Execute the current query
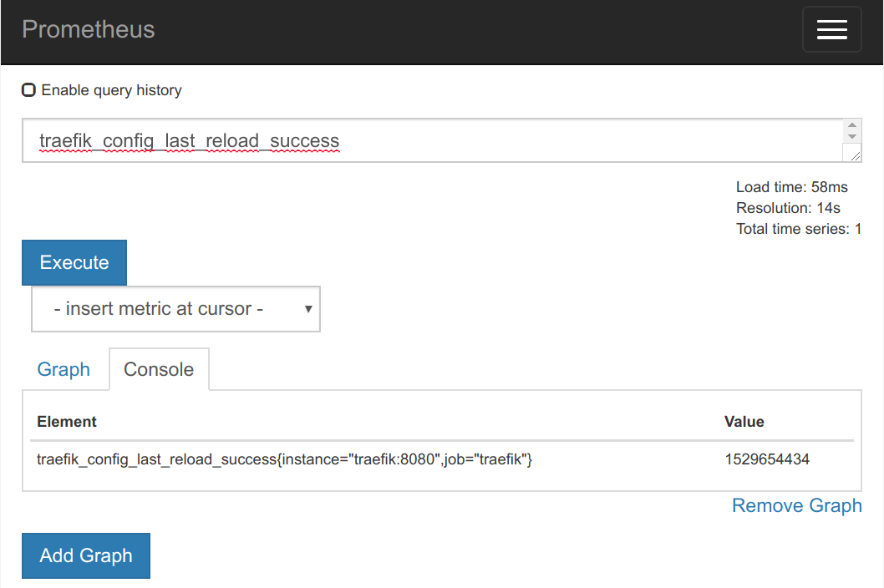The image size is (884, 588). pyautogui.click(x=74, y=262)
